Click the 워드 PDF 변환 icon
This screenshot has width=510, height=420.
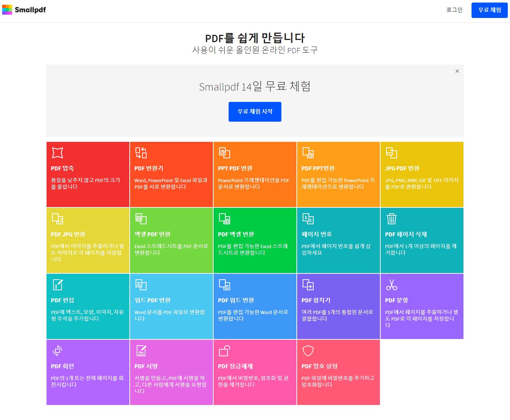coord(141,285)
